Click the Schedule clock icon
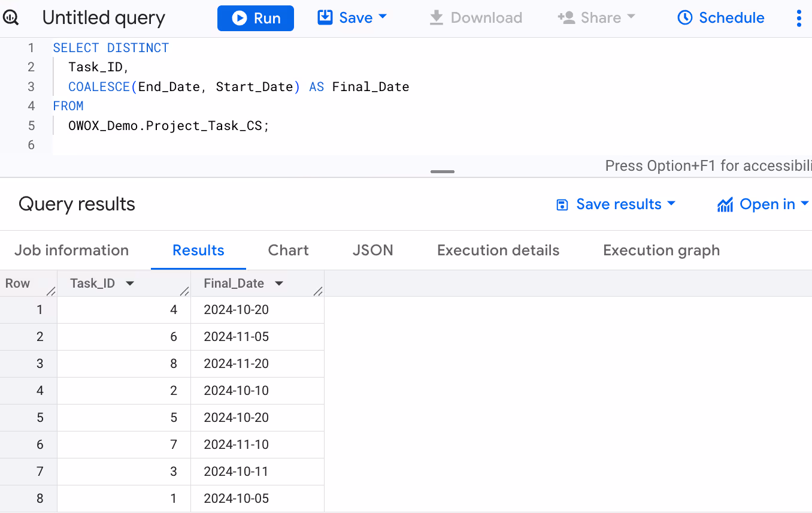 pos(684,18)
